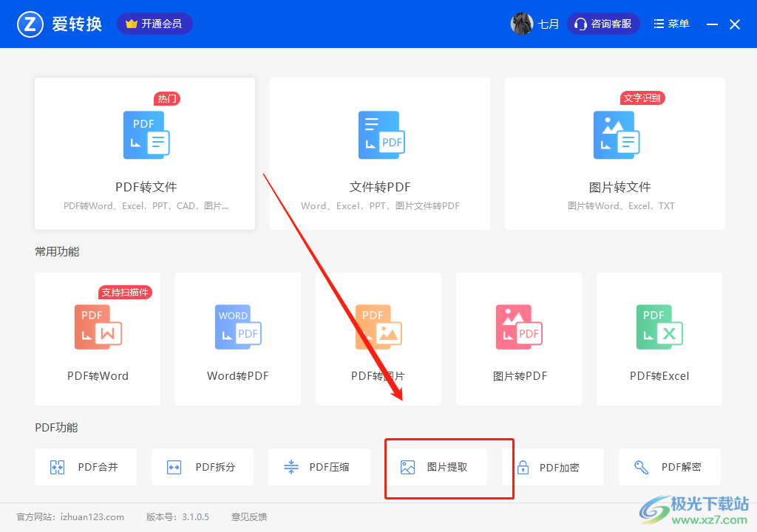Click the PDF合并 merge button
757x532 pixels.
(86, 467)
